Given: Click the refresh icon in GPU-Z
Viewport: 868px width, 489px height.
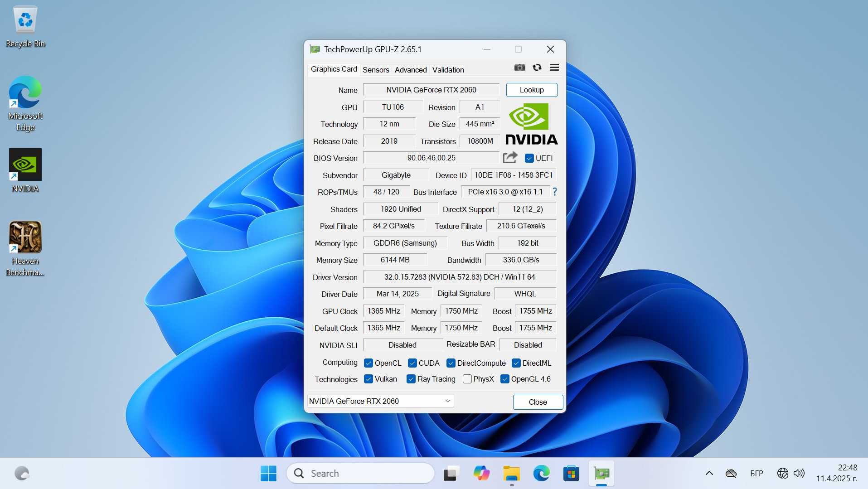Looking at the screenshot, I should click(537, 68).
